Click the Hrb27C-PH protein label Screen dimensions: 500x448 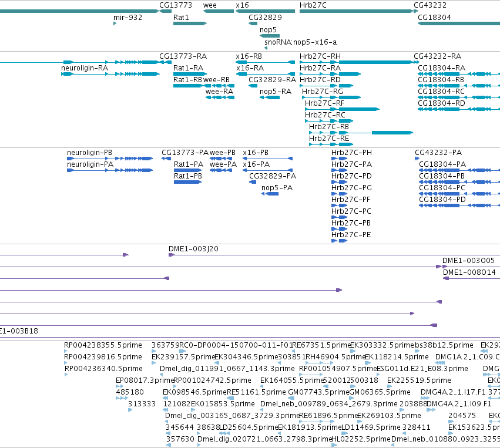pyautogui.click(x=352, y=153)
